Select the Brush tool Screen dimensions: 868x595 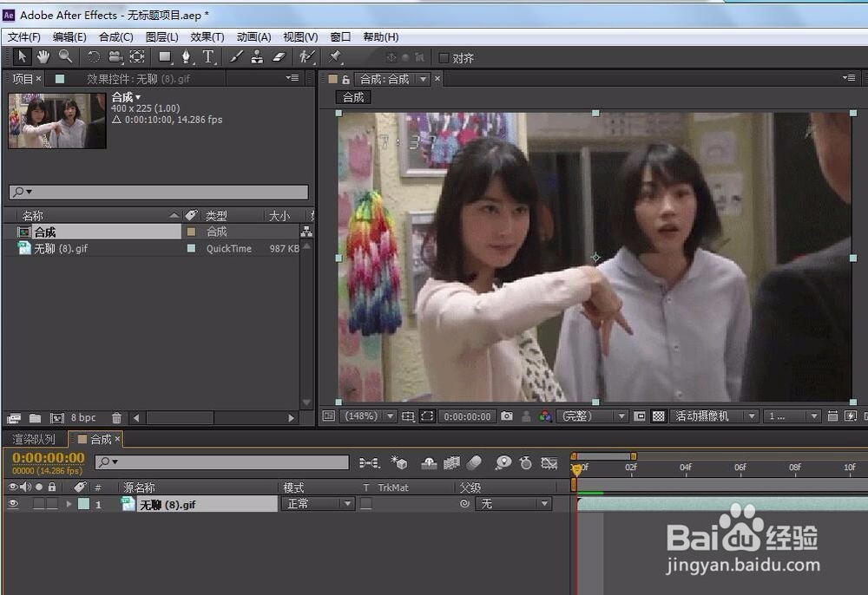tap(236, 57)
